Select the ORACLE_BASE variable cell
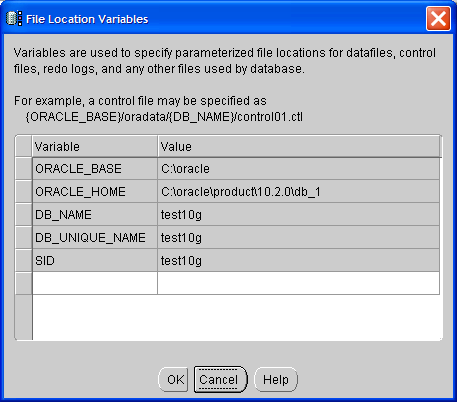457x402 pixels. click(95, 169)
